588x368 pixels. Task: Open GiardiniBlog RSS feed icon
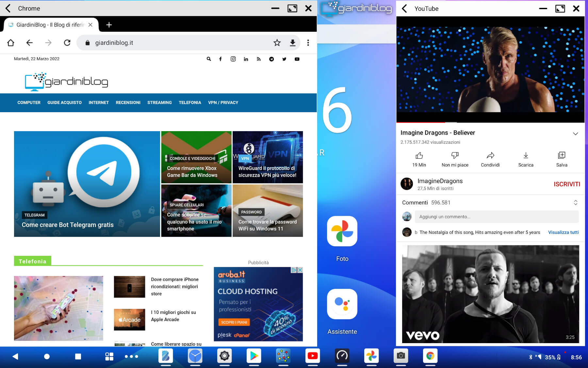click(x=259, y=59)
